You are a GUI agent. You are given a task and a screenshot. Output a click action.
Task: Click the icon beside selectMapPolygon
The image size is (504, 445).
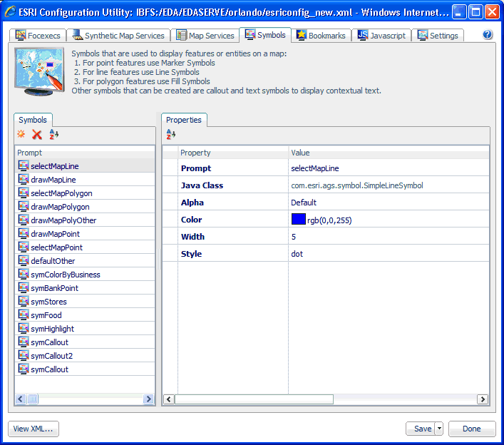pos(23,193)
